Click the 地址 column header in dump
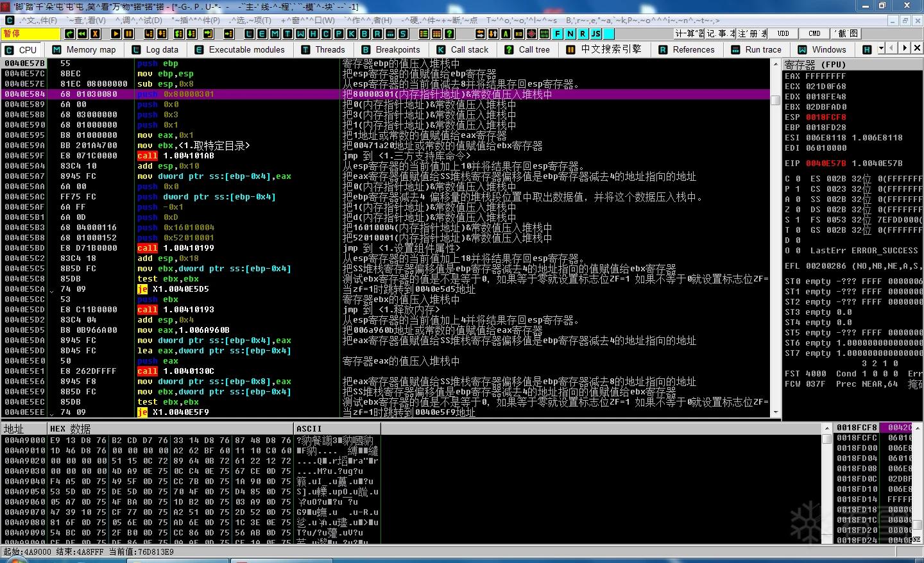This screenshot has width=924, height=563. coord(24,428)
